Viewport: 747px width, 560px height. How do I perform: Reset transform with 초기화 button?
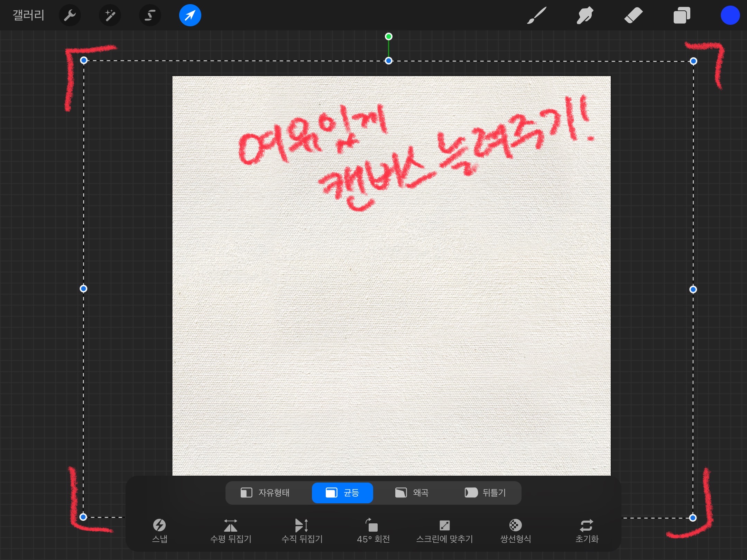587,531
